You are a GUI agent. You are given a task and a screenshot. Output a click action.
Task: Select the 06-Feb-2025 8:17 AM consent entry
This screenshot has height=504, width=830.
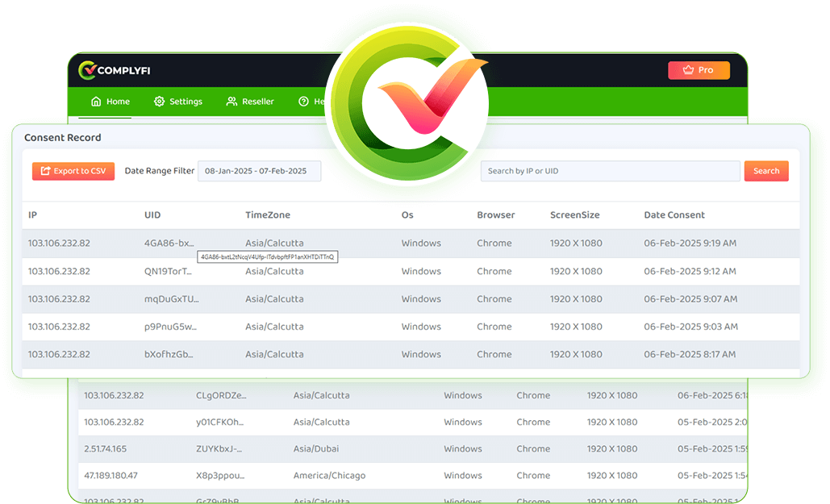(690, 355)
